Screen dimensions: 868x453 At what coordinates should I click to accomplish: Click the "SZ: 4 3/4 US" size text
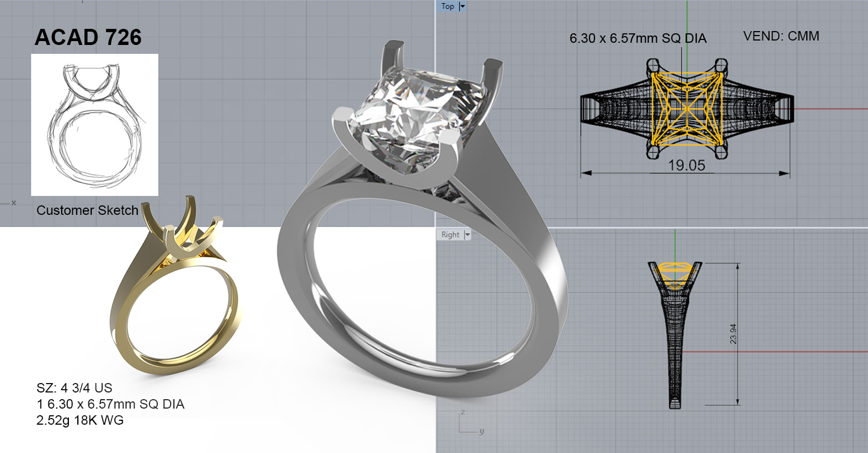tap(74, 388)
